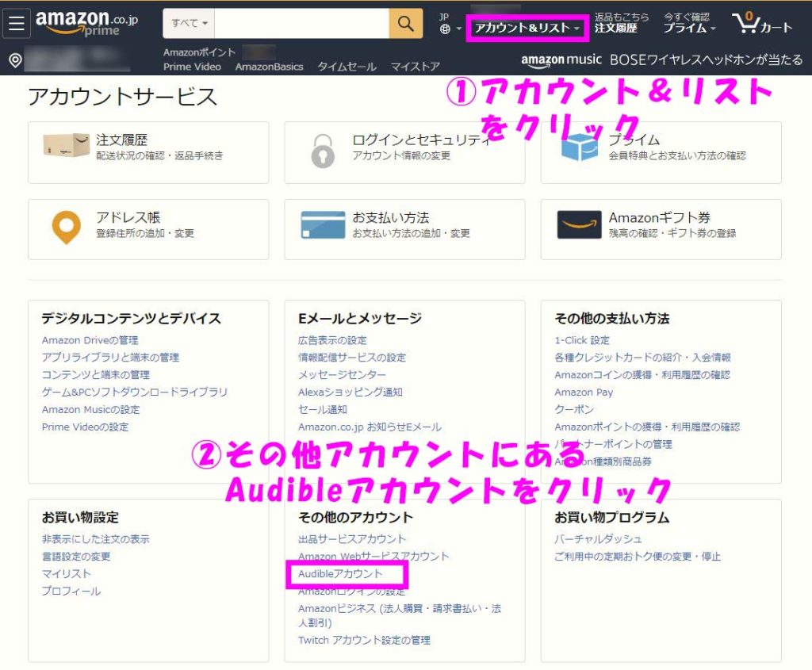Open セール通知 link
Screen dimensions: 812x670
coord(323,410)
